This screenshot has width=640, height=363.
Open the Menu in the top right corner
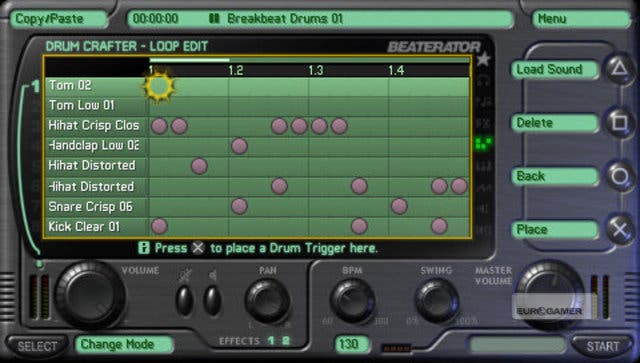(x=581, y=19)
